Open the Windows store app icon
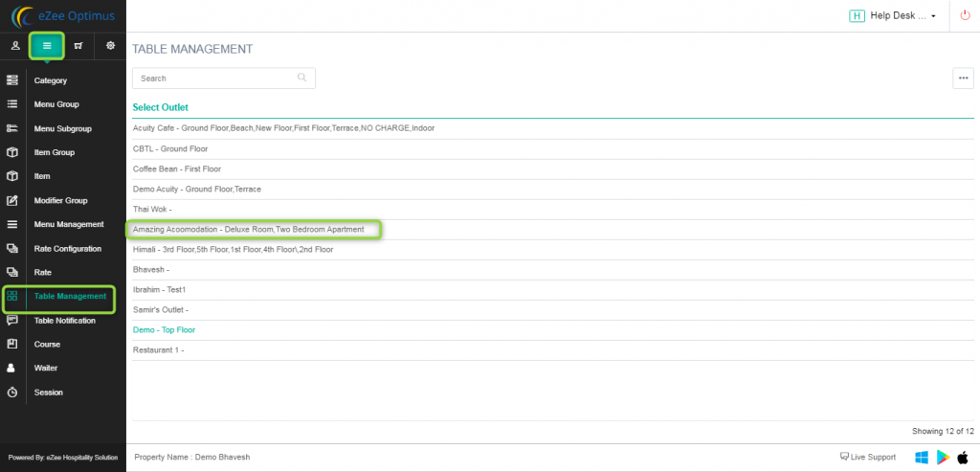This screenshot has width=980, height=472. (922, 457)
